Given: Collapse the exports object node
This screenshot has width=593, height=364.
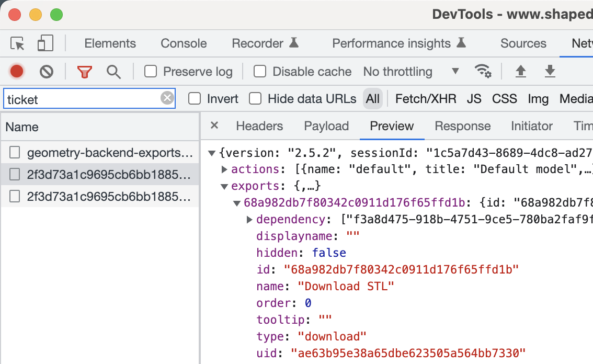Looking at the screenshot, I should [x=224, y=186].
